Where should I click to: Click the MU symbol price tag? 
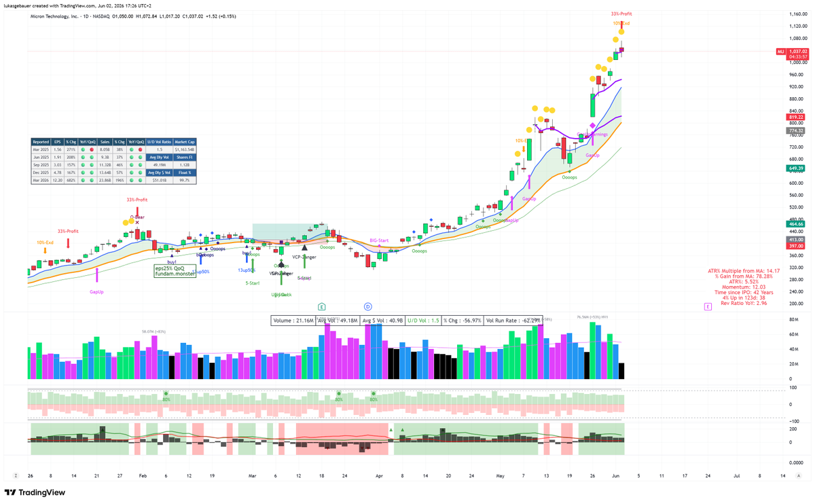click(x=781, y=52)
